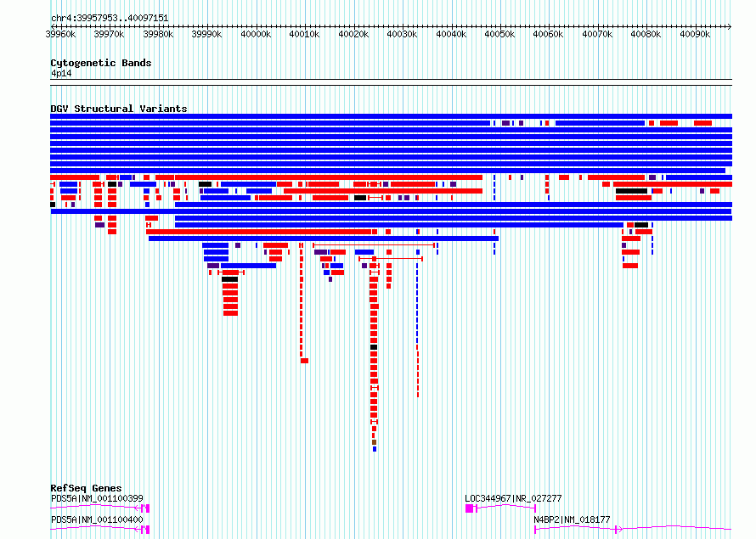Click the red block ending the dashed column at 40010k
This screenshot has height=539, width=756.
(x=304, y=361)
